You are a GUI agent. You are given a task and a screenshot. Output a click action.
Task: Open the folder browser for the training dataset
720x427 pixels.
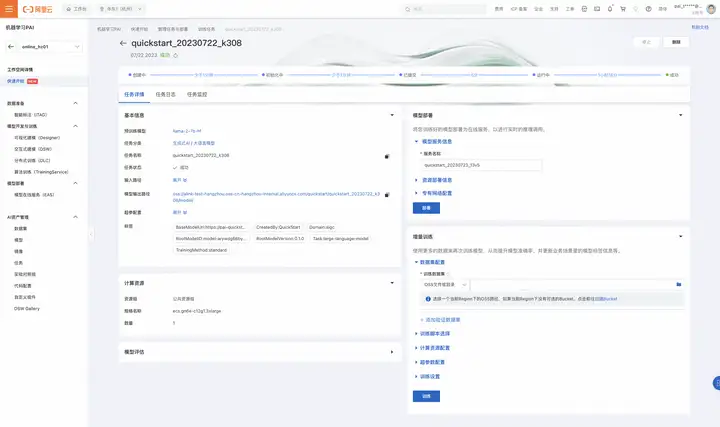[x=679, y=284]
